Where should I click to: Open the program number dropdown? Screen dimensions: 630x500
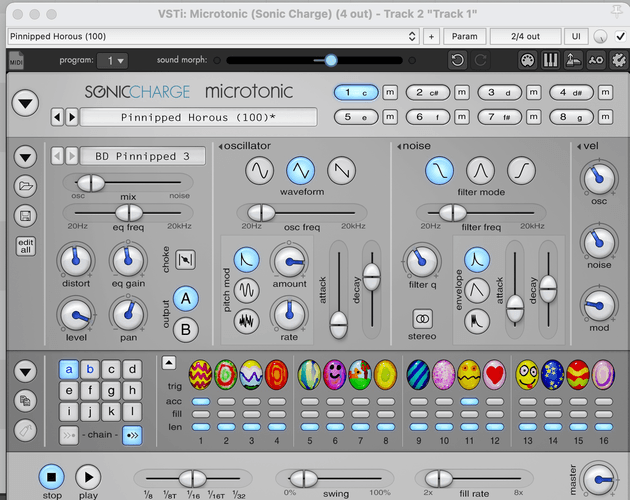112,61
